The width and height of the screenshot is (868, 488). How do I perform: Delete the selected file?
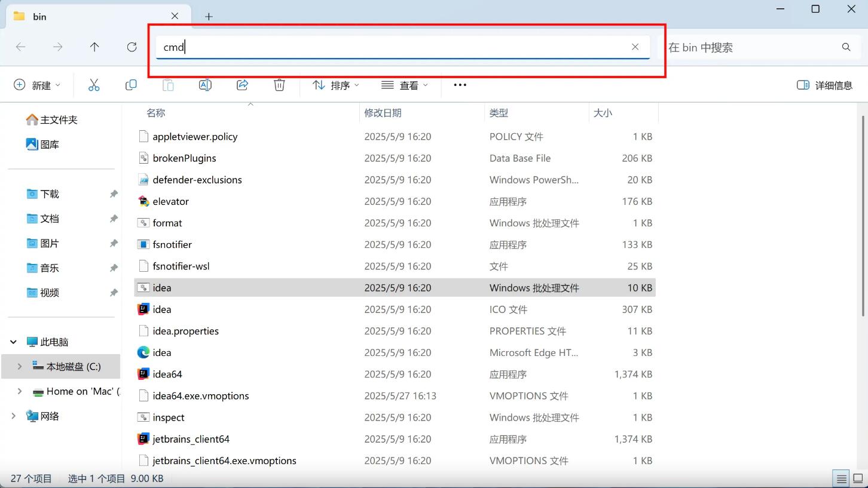pos(279,85)
